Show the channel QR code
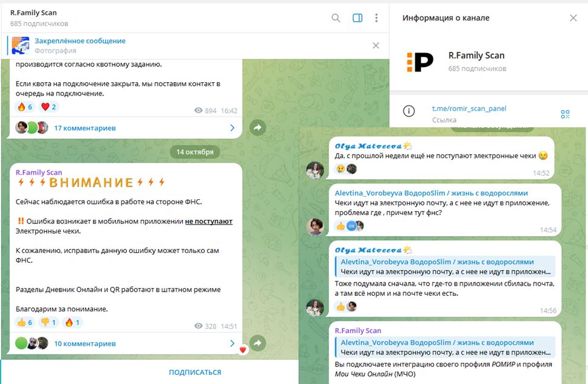Viewport: 588px width, 384px height. [565, 114]
